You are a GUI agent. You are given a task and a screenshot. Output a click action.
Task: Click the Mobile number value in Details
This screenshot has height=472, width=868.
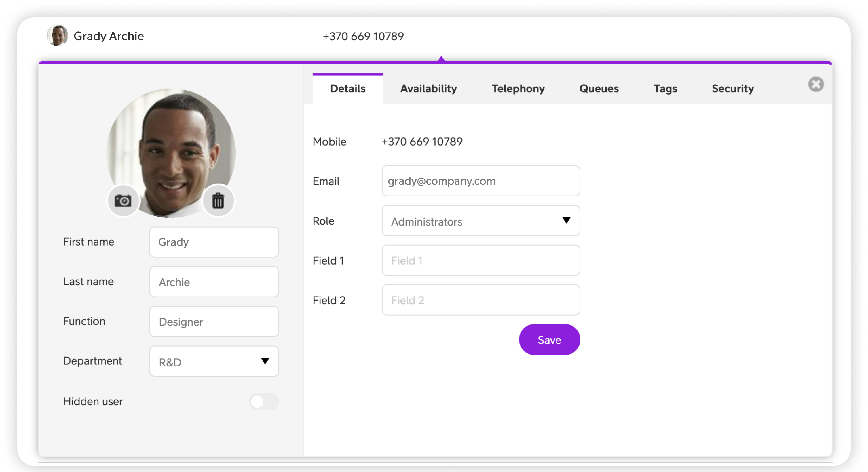pos(422,142)
